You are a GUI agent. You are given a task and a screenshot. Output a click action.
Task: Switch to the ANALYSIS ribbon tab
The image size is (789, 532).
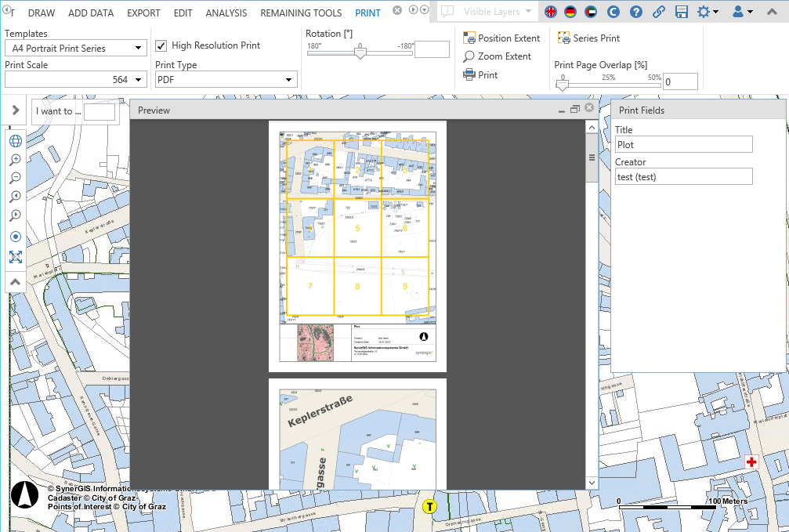226,13
